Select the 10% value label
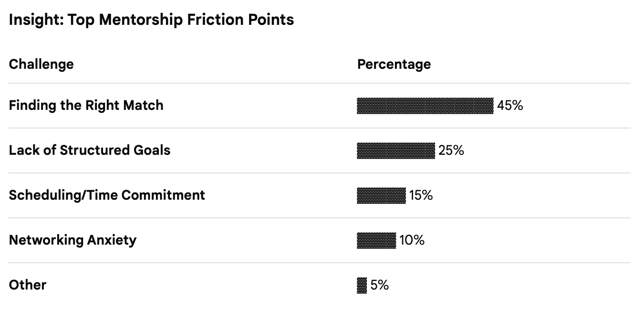This screenshot has width=644, height=322. pyautogui.click(x=412, y=240)
